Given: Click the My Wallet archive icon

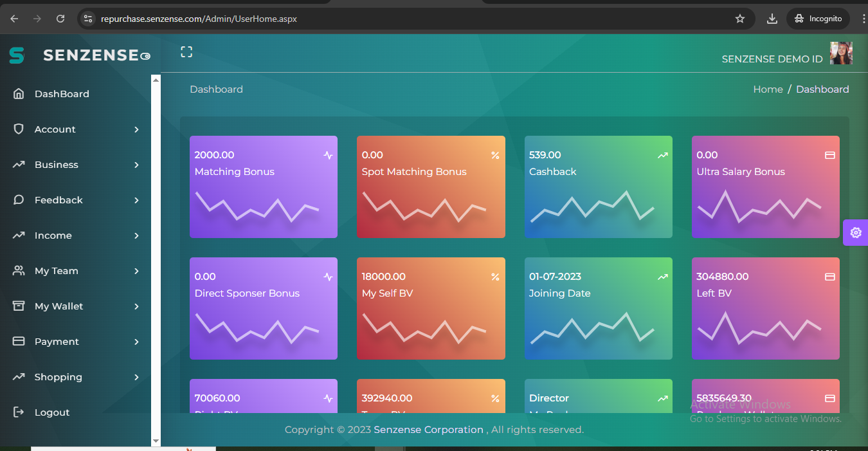Looking at the screenshot, I should pos(19,306).
